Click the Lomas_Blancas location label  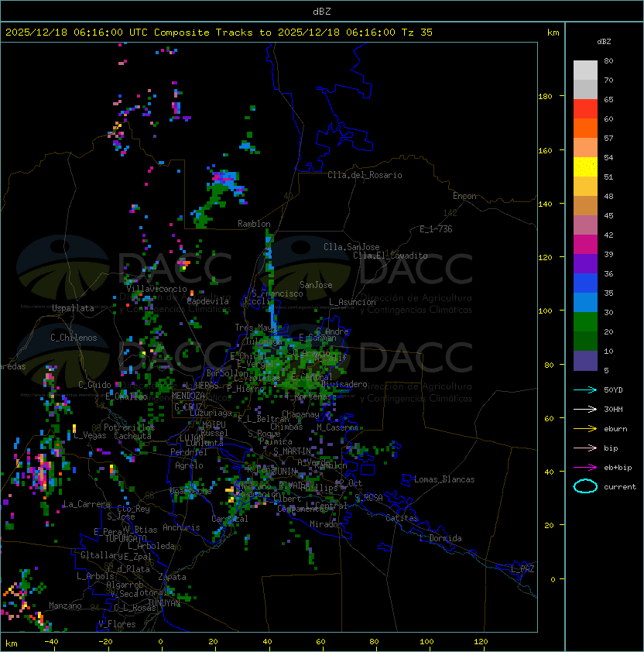click(x=444, y=479)
